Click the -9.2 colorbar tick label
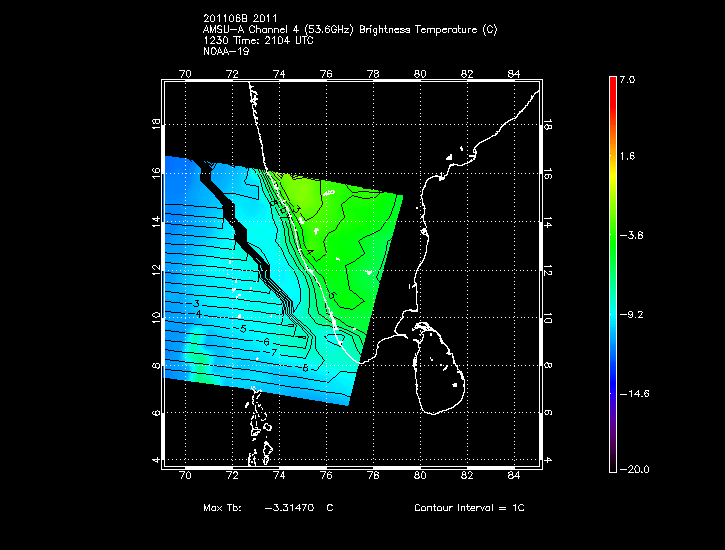 coord(631,315)
